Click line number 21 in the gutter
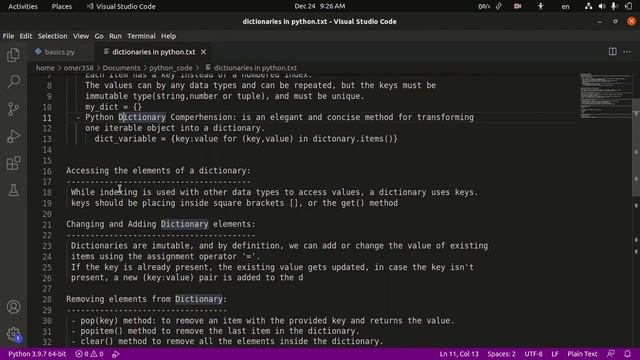This screenshot has height=360, width=640. pyautogui.click(x=47, y=224)
